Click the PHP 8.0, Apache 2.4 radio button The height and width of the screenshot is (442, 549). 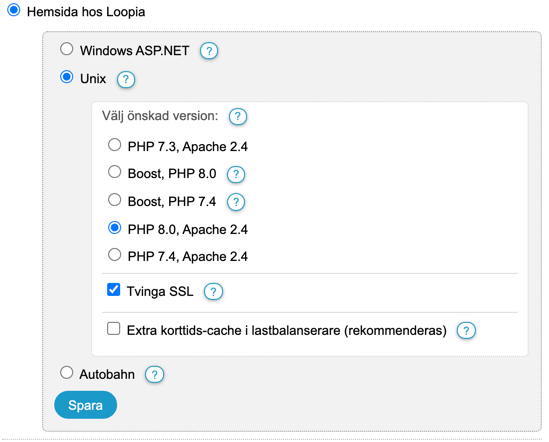click(114, 228)
